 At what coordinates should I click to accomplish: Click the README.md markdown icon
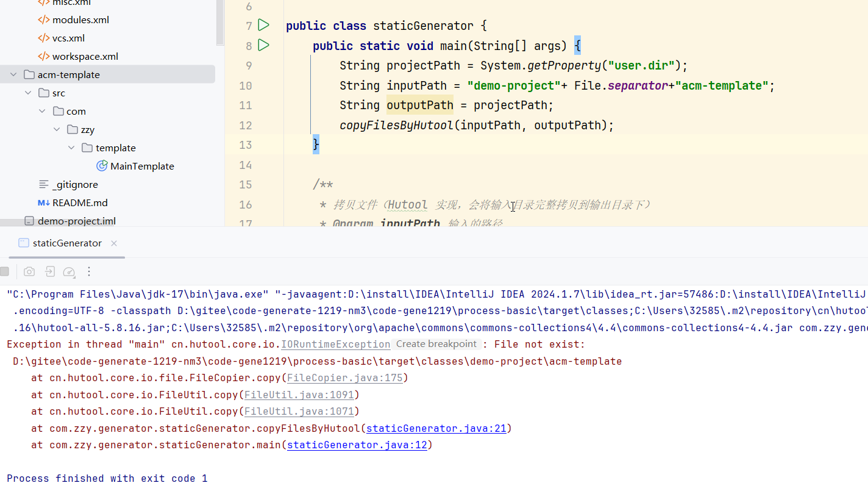tap(44, 202)
